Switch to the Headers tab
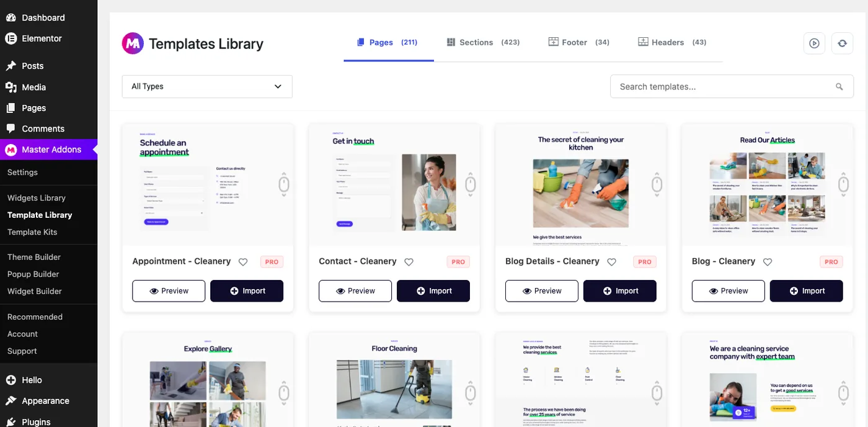The width and height of the screenshot is (868, 427). 672,42
